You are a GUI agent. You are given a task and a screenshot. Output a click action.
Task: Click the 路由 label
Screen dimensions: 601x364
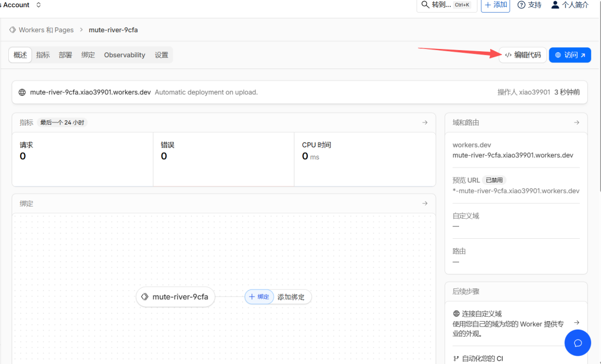click(x=459, y=252)
